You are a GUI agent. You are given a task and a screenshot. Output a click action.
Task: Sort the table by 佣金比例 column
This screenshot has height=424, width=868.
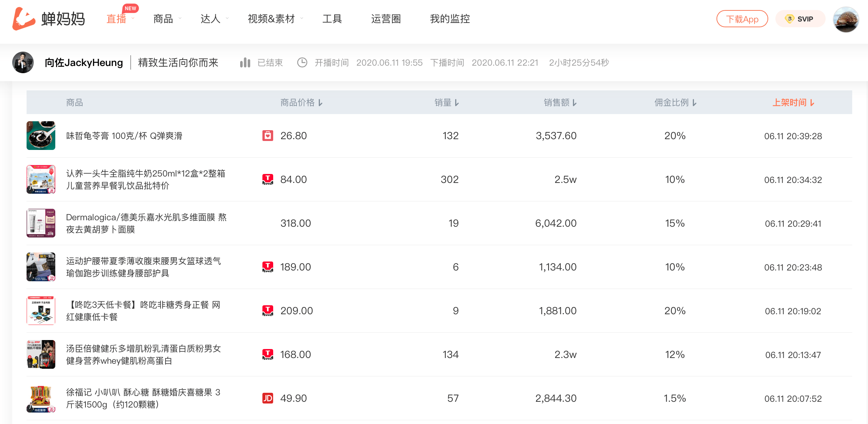675,103
